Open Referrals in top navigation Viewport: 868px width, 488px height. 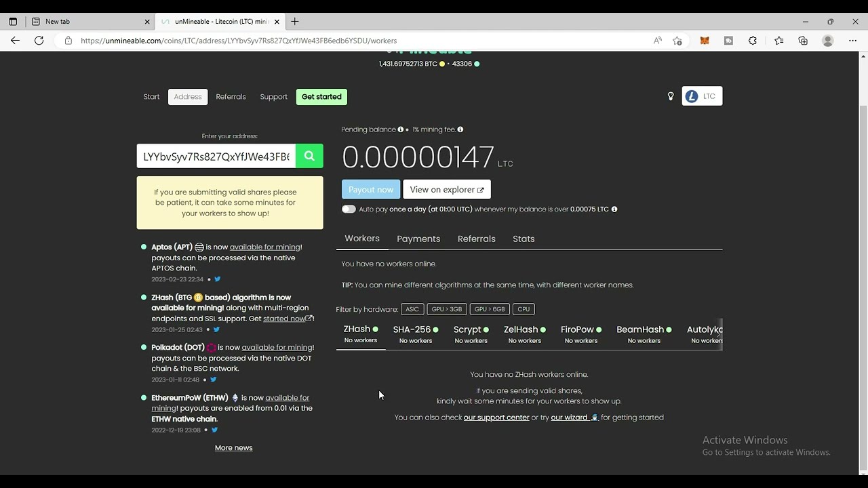(231, 97)
